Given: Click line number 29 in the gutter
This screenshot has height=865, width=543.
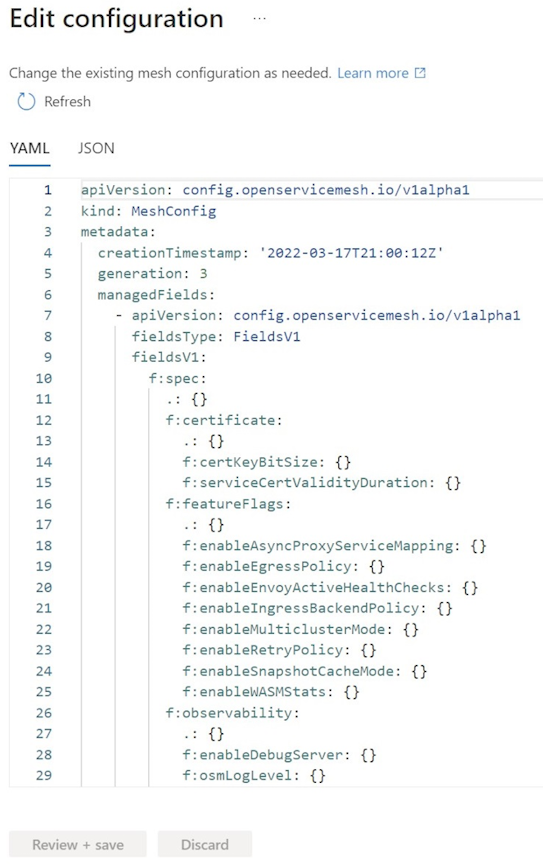Looking at the screenshot, I should [44, 776].
